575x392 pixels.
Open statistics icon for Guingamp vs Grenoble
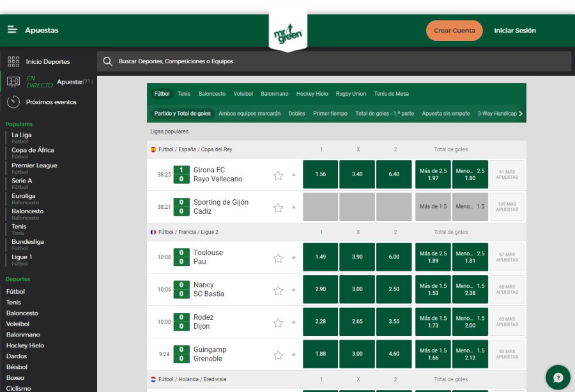click(294, 354)
